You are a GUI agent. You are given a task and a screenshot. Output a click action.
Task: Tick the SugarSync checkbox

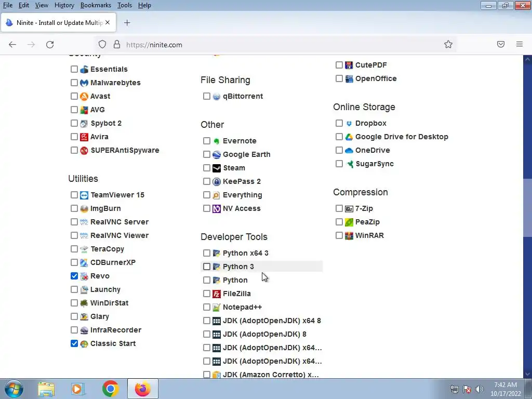point(339,164)
